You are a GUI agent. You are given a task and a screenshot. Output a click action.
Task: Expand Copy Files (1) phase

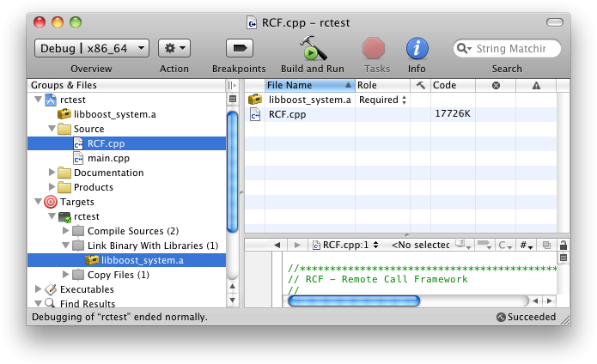(x=65, y=274)
